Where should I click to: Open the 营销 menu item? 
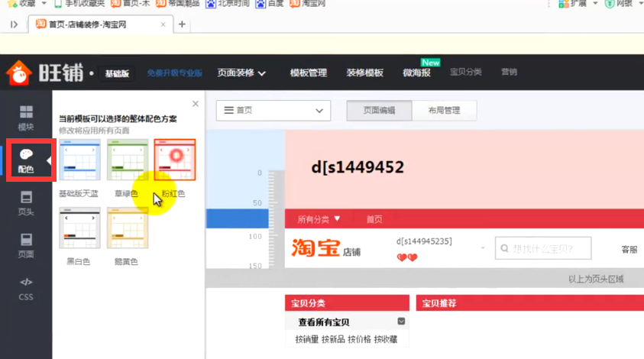tap(509, 72)
